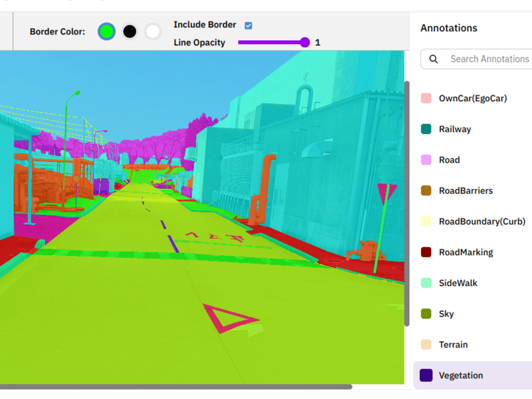
Task: Click the pale yellow RoadBoundary(Curb) swatch
Action: [x=426, y=221]
